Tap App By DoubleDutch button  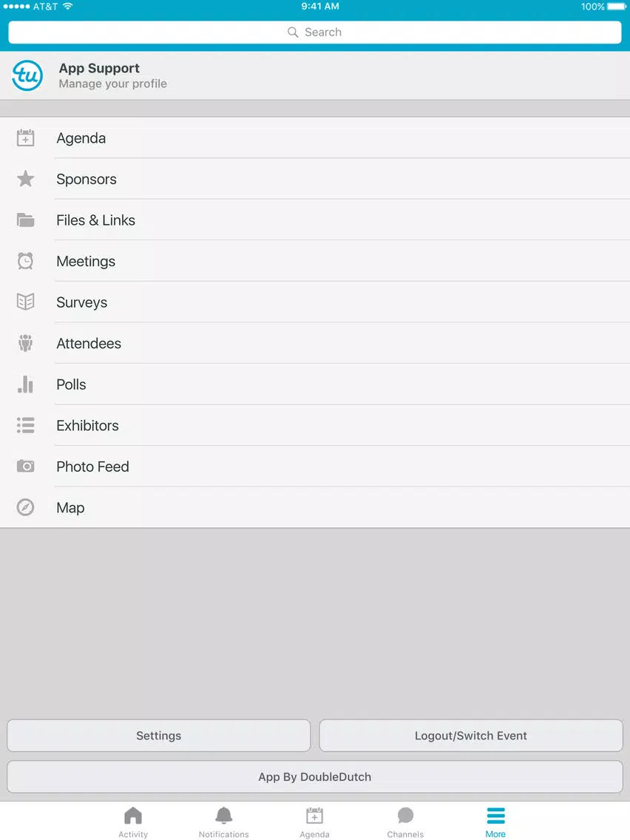(315, 777)
